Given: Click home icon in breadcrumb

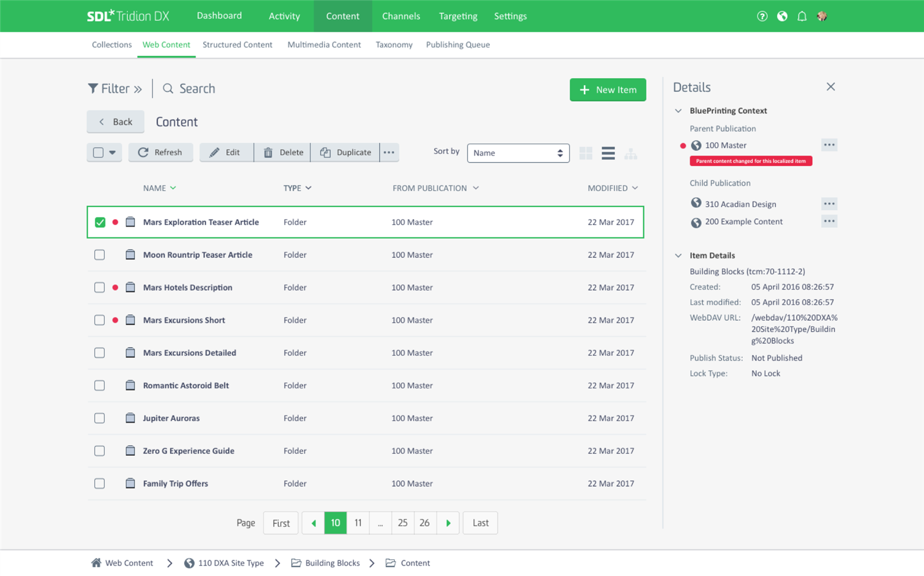Looking at the screenshot, I should tap(96, 563).
